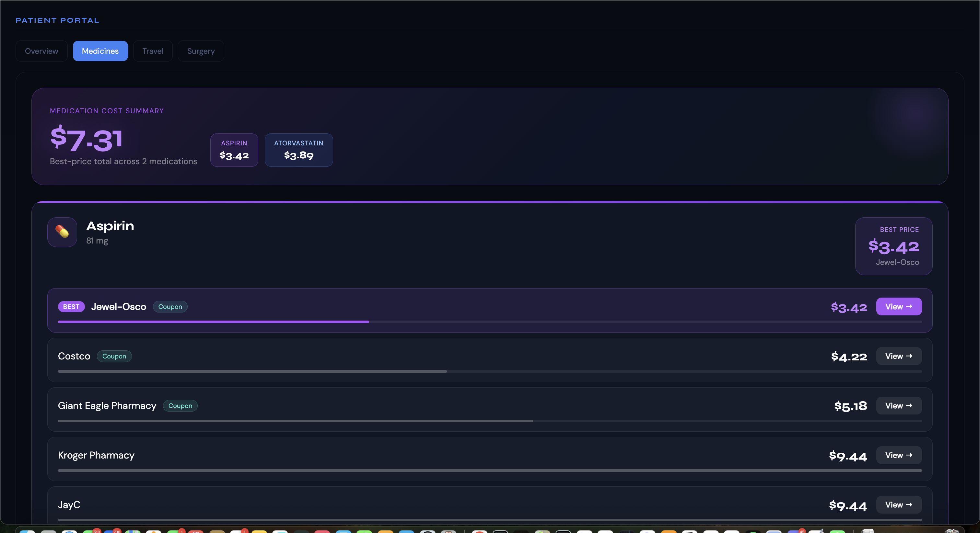Open View for the JayC row

898,505
